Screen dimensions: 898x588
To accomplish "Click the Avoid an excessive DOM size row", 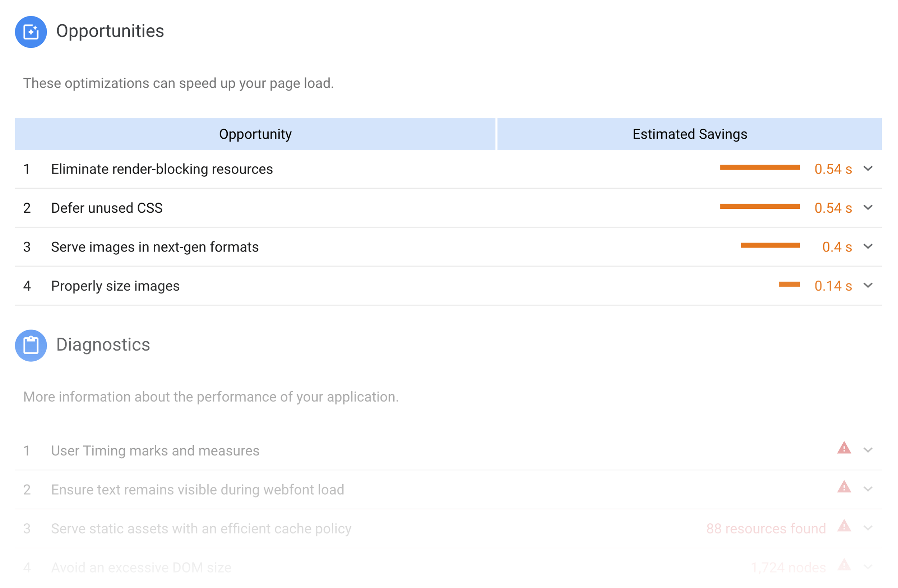I will coord(449,567).
